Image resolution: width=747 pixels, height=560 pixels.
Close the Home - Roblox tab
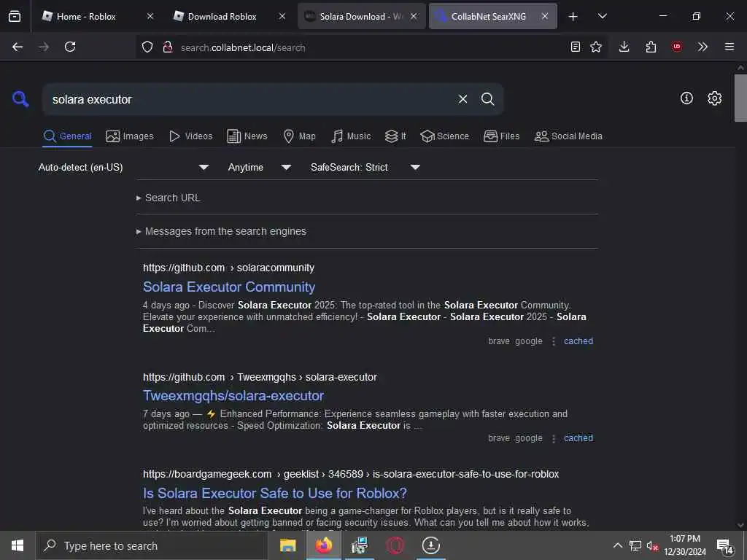coord(150,16)
